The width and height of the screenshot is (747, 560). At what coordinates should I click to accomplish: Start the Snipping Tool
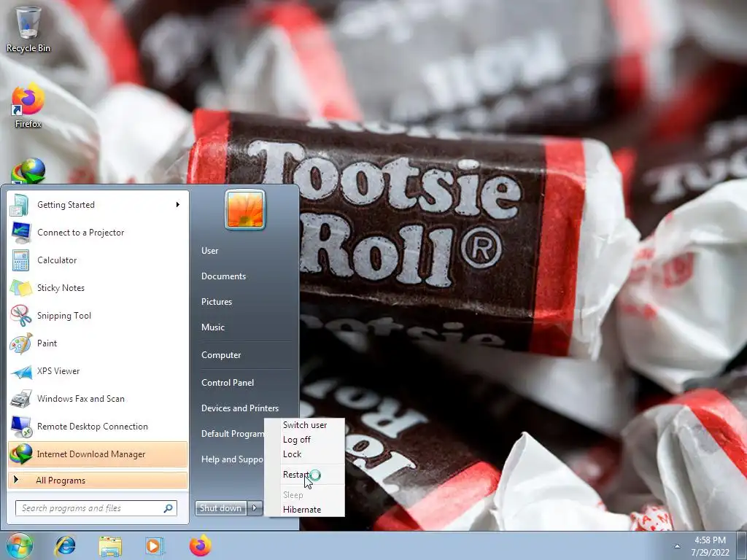97,315
